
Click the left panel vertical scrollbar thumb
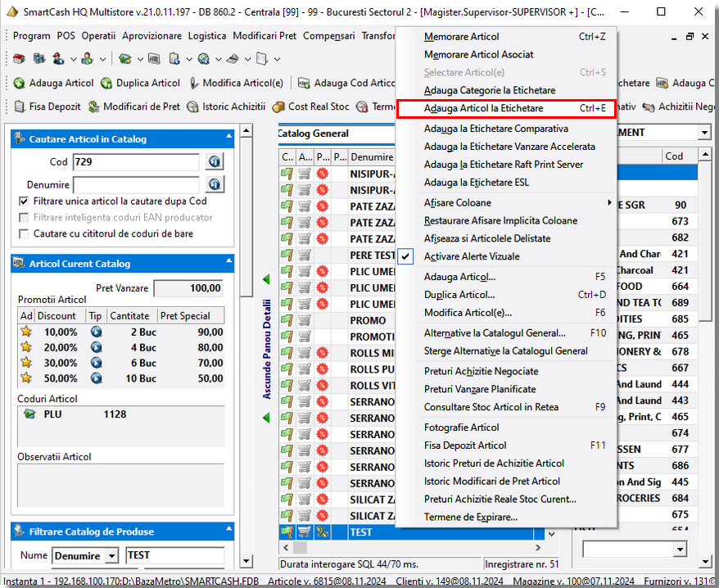tap(246, 217)
